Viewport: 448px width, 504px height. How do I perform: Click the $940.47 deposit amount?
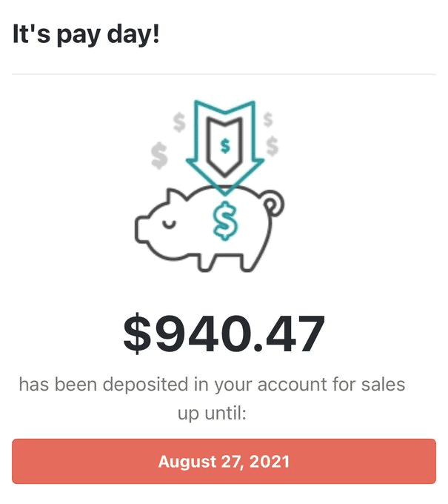tap(224, 334)
